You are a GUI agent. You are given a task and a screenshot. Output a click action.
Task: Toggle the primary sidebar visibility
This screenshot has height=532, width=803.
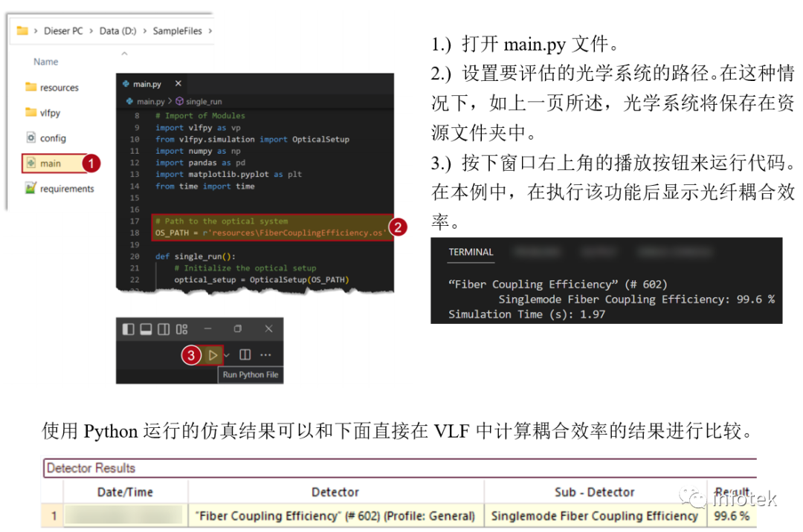[128, 328]
